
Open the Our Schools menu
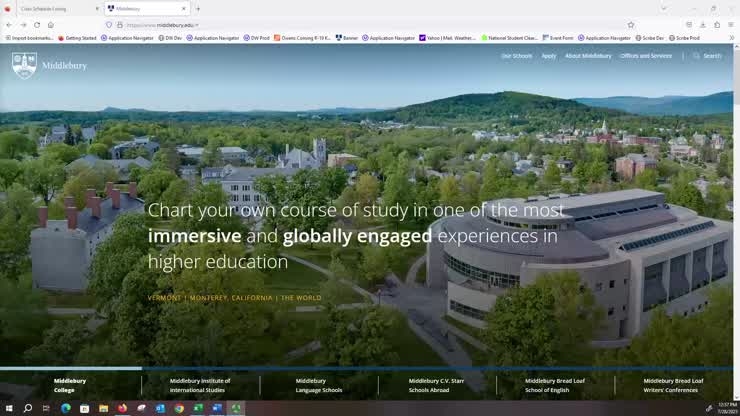click(x=516, y=56)
